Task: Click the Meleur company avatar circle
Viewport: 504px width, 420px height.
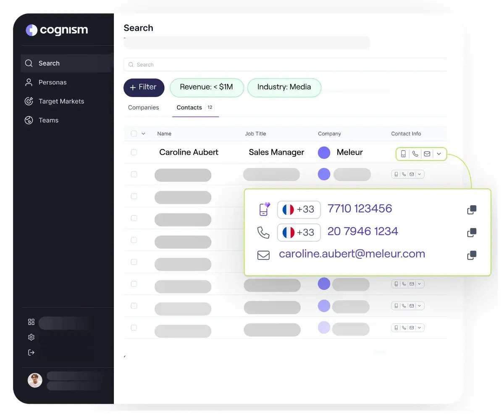Action: tap(324, 152)
